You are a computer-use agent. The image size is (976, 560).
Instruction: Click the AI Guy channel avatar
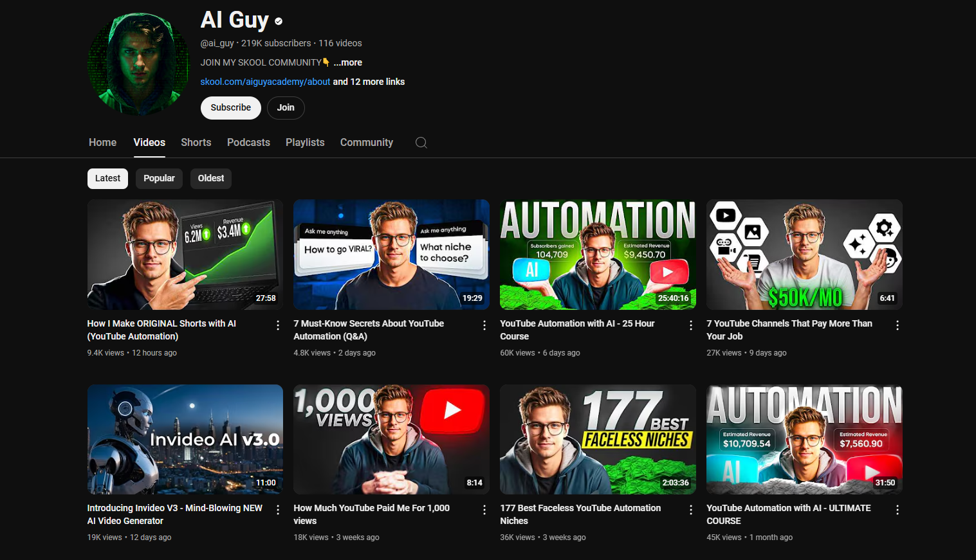[x=139, y=64]
